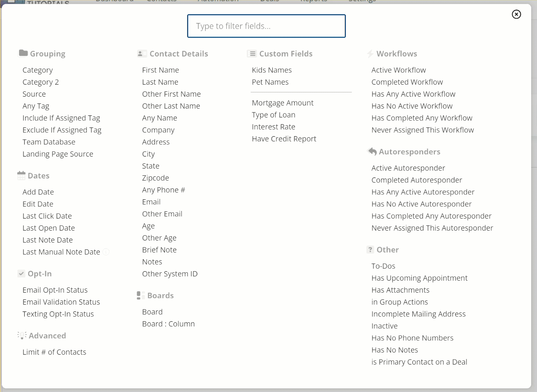Click the Contact Details card icon

coord(142,54)
